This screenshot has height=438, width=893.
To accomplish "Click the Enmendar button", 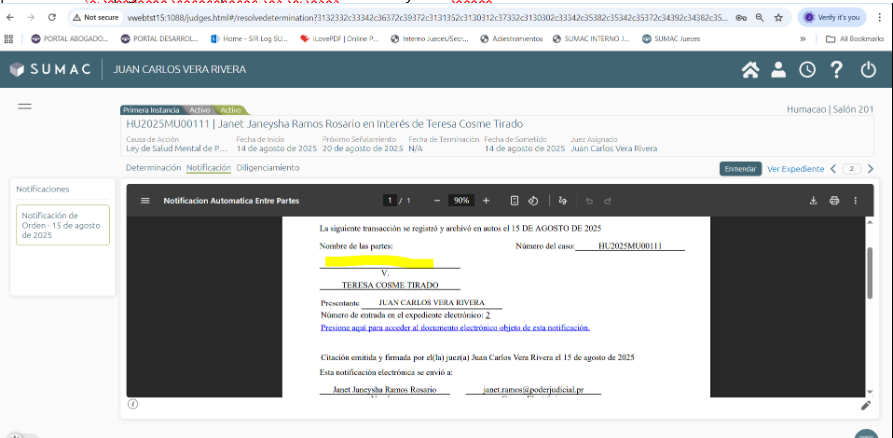I will (740, 169).
